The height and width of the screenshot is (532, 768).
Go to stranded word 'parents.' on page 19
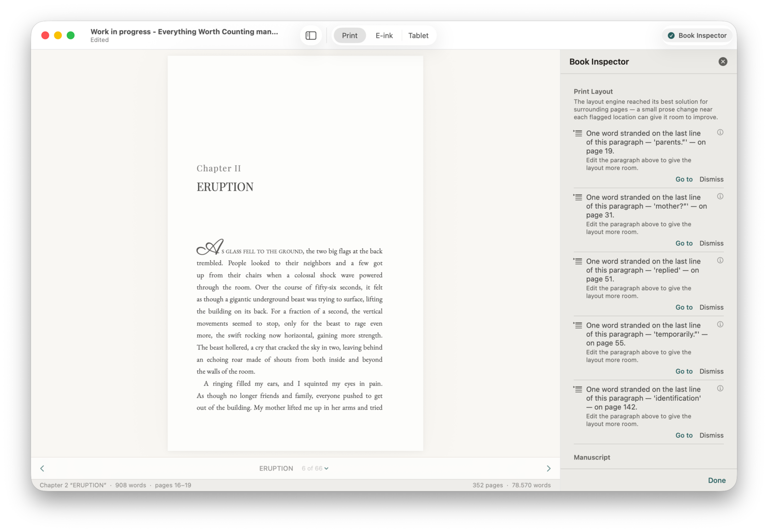click(x=684, y=179)
